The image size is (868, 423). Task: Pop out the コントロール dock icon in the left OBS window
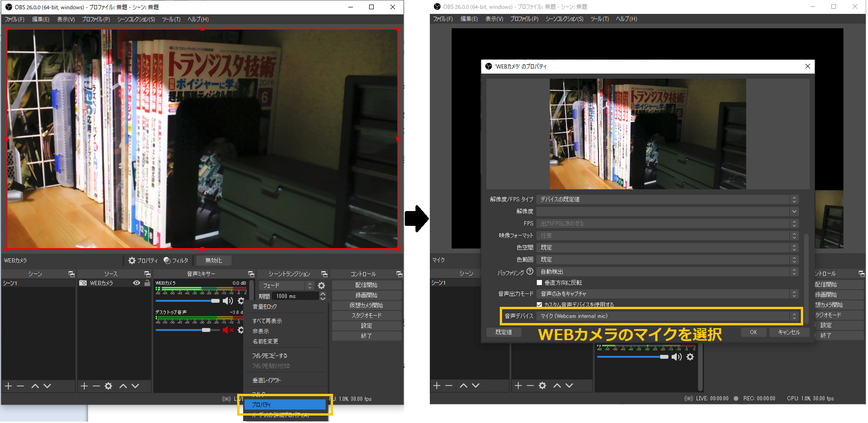tap(399, 274)
